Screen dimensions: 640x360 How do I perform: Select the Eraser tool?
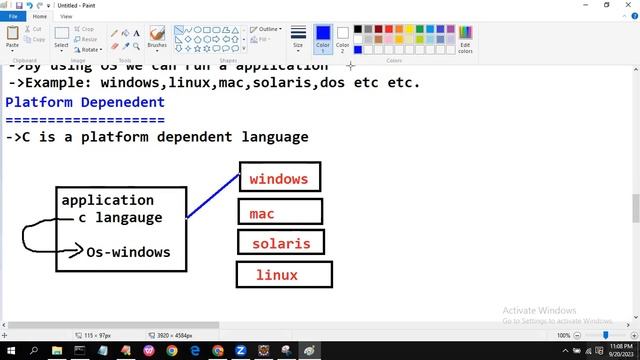pyautogui.click(x=115, y=46)
